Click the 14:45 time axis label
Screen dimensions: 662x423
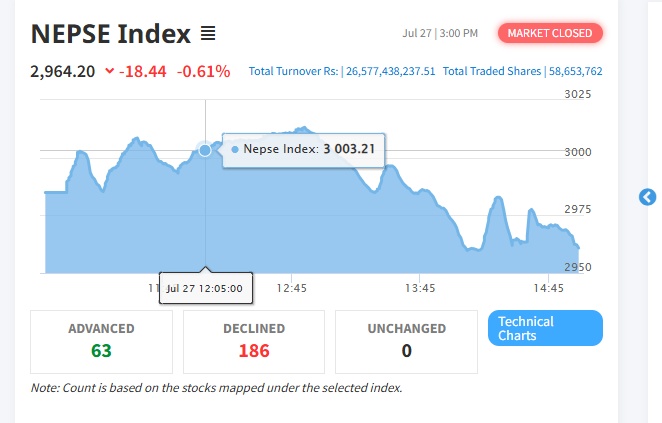tap(548, 288)
